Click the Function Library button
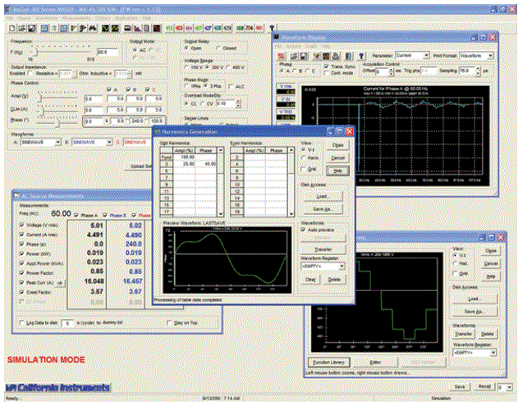The width and height of the screenshot is (532, 415). [x=328, y=363]
